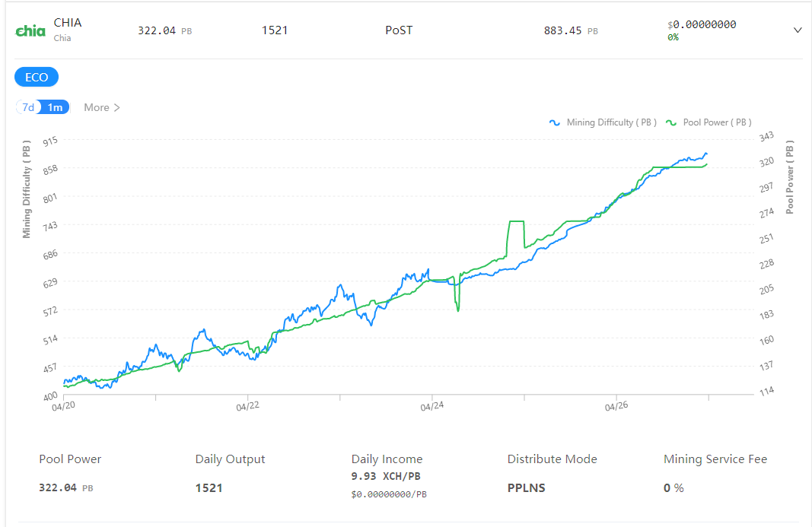Screen dimensions: 812x527
Task: Toggle Mining Difficulty (PB) series label
Action: tap(611, 122)
